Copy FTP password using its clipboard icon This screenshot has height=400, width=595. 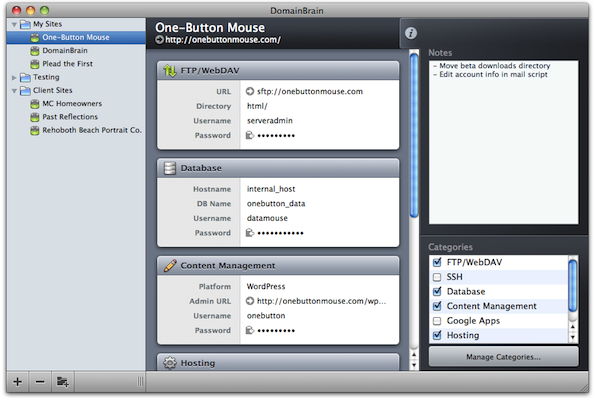coord(250,135)
